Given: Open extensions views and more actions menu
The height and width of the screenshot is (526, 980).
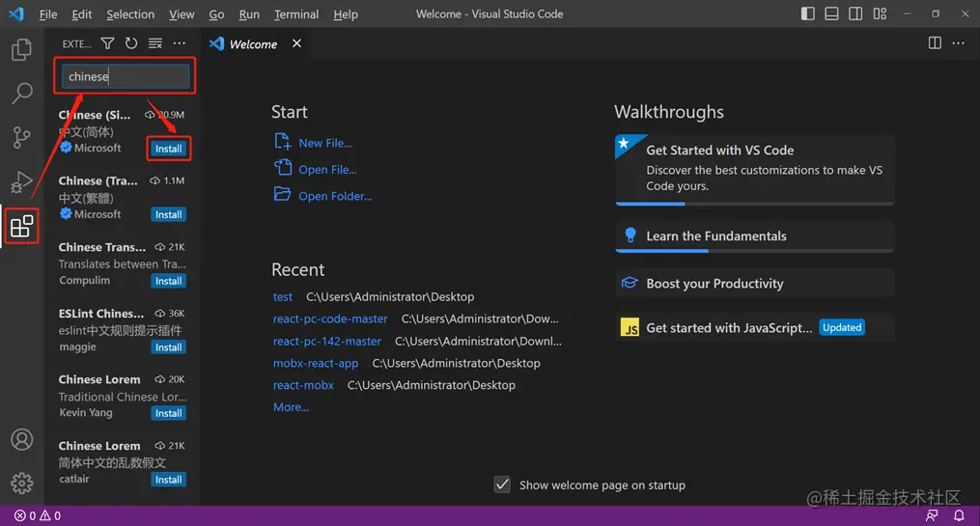Looking at the screenshot, I should [x=180, y=43].
